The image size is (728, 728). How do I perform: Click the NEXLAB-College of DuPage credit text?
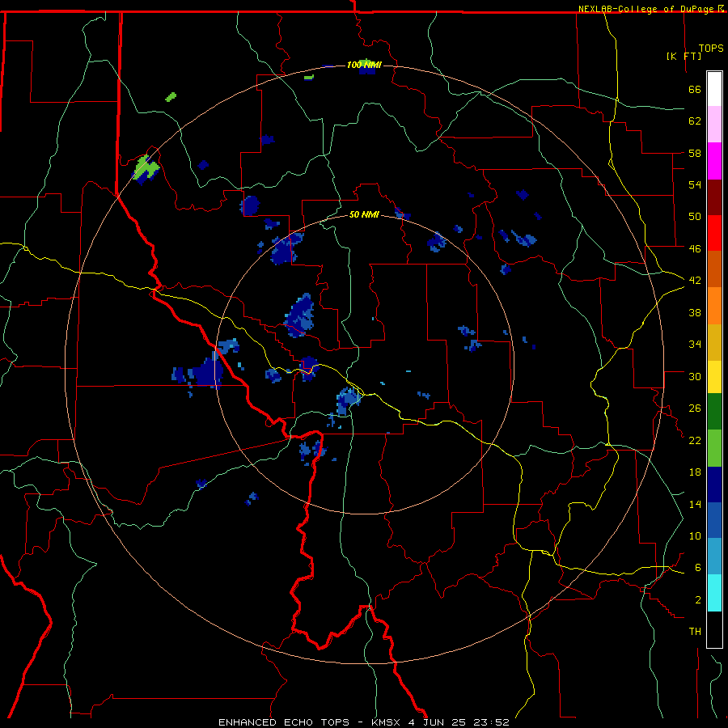click(648, 9)
